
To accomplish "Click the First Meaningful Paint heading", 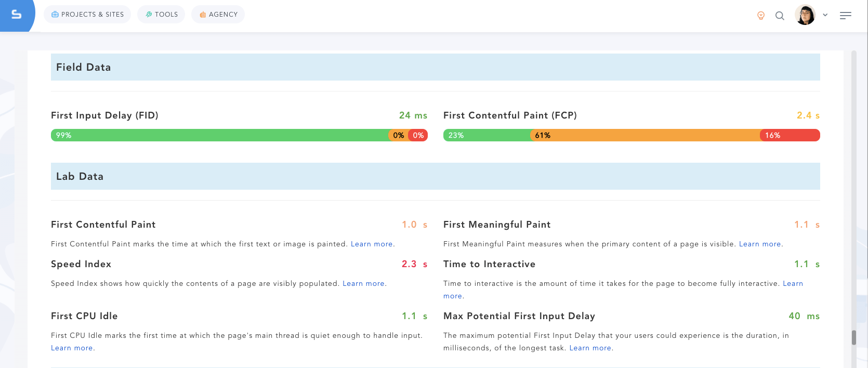I will pos(497,225).
